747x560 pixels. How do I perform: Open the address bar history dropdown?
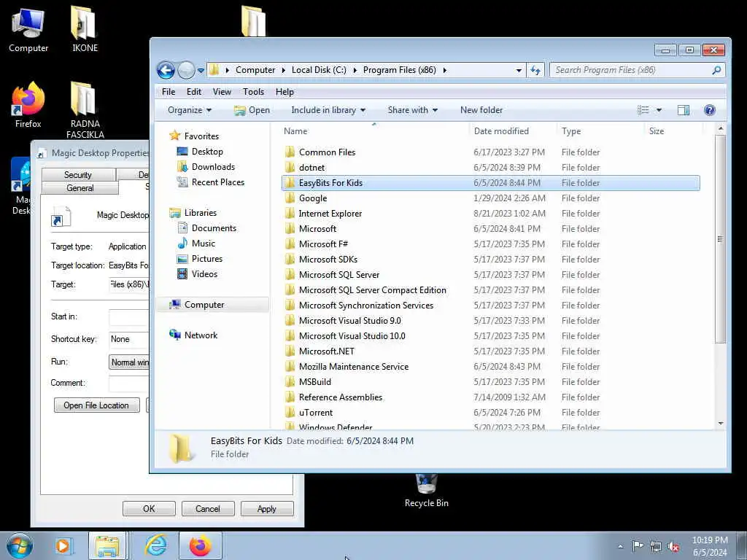coord(519,71)
